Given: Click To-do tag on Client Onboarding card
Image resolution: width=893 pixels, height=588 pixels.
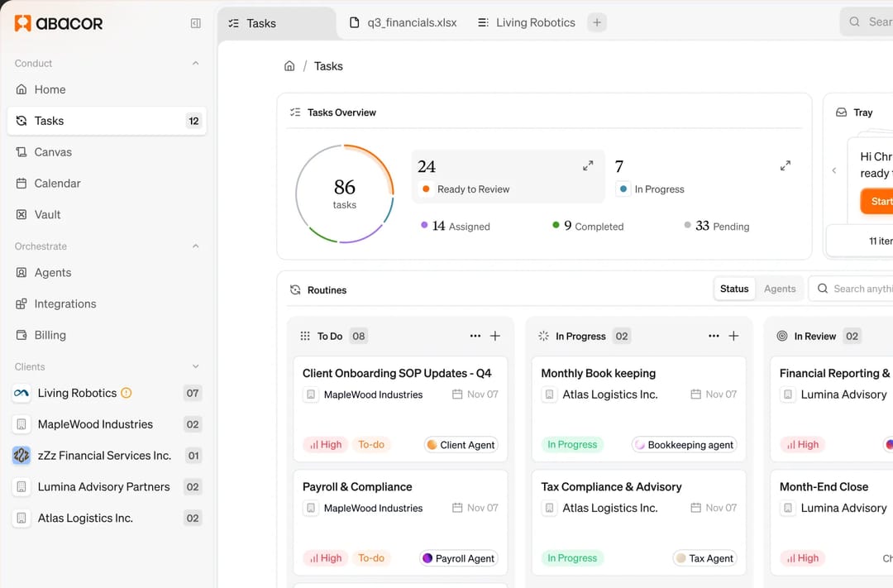Looking at the screenshot, I should coord(370,444).
